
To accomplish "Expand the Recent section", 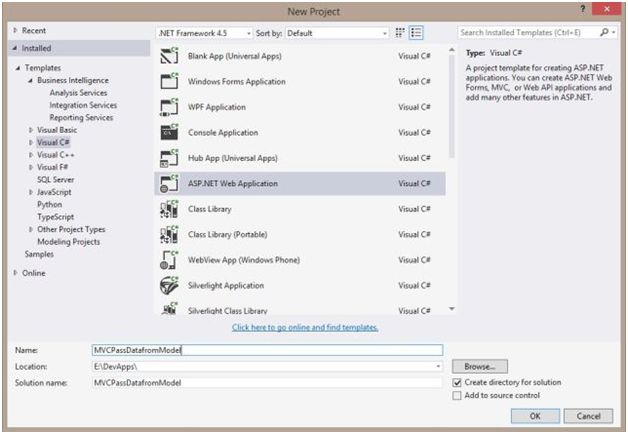I will click(15, 30).
